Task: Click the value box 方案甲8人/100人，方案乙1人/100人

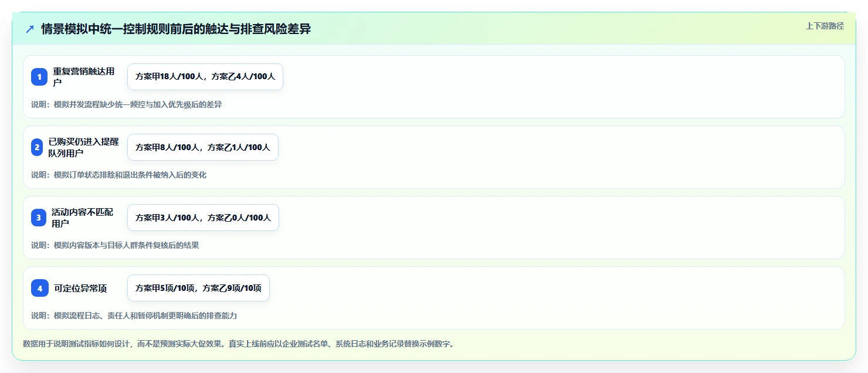Action: (x=203, y=147)
